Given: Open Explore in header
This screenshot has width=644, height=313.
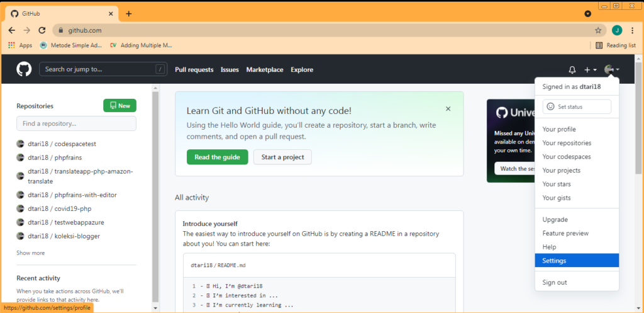Looking at the screenshot, I should pyautogui.click(x=302, y=69).
